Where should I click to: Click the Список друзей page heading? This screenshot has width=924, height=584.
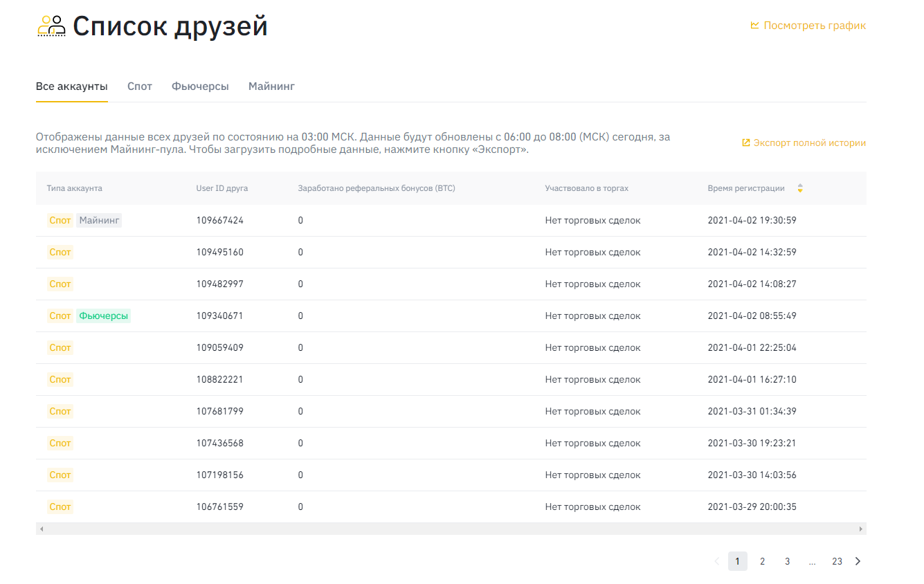tap(170, 26)
